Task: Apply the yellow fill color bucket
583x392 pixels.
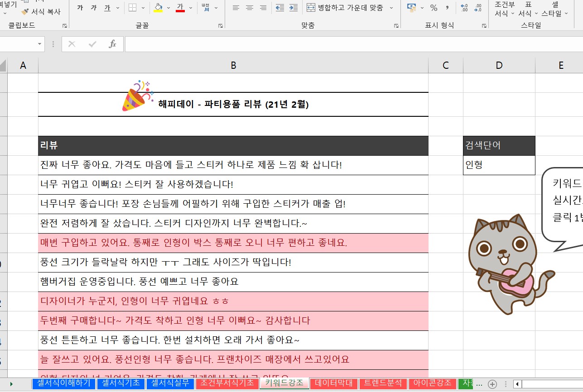Action: [158, 8]
